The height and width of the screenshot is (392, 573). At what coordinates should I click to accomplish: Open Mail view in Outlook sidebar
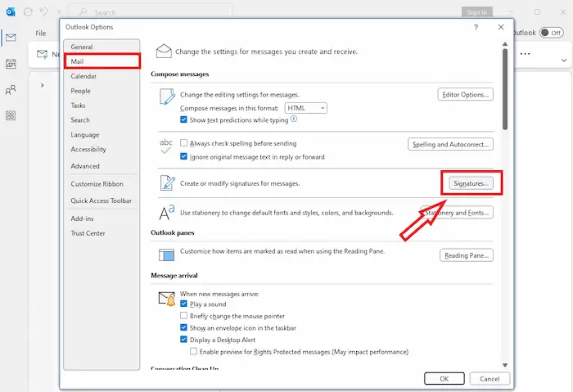click(x=11, y=38)
